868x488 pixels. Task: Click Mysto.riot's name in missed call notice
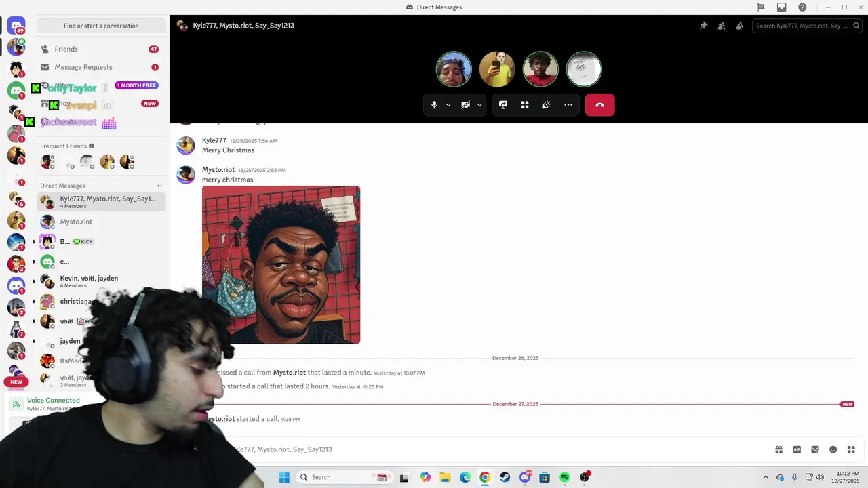coord(290,373)
